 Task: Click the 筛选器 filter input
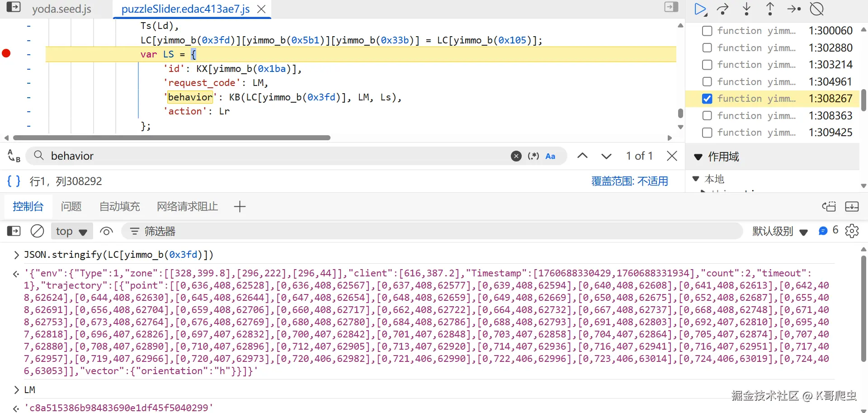tap(432, 231)
